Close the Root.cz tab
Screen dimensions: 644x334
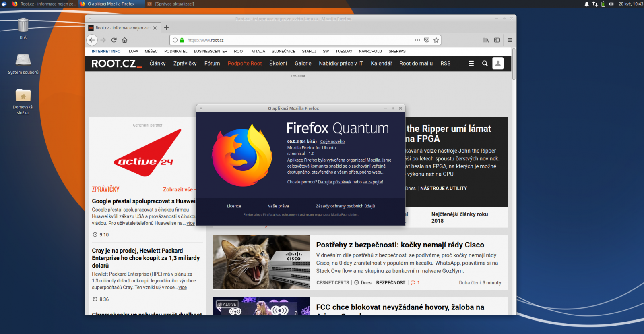[155, 28]
